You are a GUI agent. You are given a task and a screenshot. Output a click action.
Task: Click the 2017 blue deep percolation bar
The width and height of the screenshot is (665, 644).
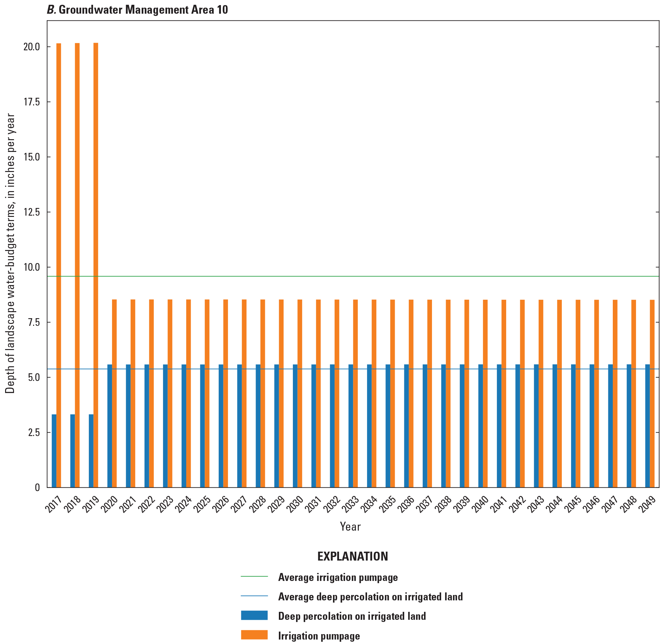click(x=54, y=450)
